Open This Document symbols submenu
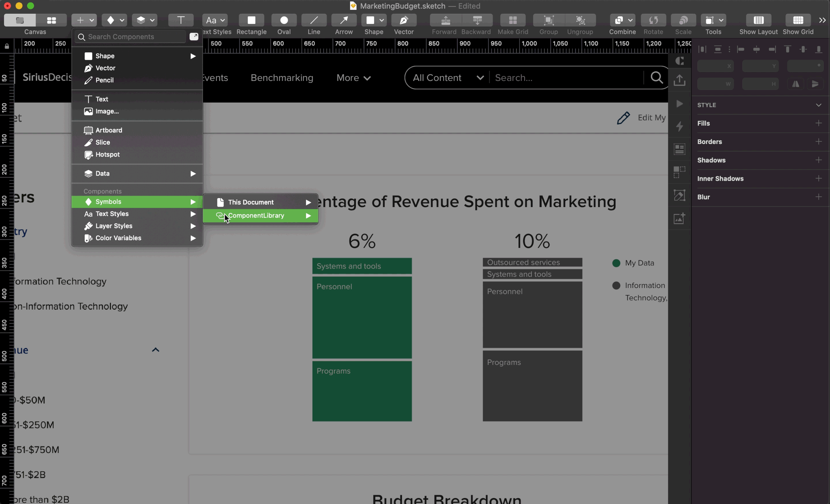Screen dimensions: 830x504 tap(260, 202)
